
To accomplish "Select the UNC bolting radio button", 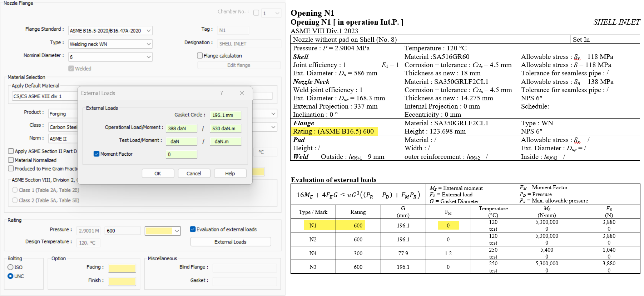I will pyautogui.click(x=10, y=276).
